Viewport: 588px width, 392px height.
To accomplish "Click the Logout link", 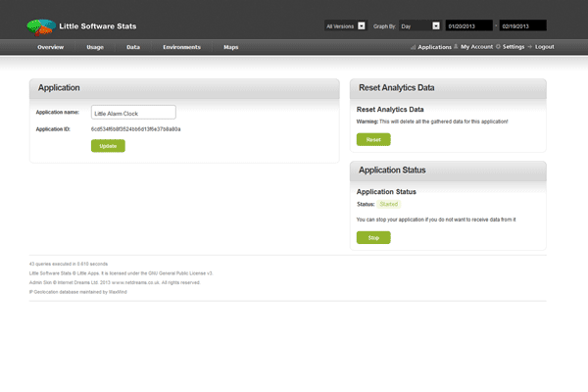I will 544,47.
